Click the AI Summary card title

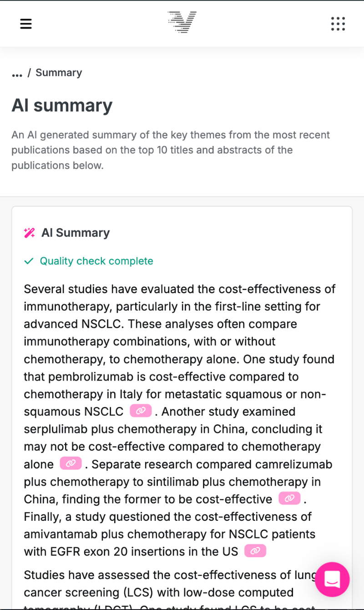(76, 233)
